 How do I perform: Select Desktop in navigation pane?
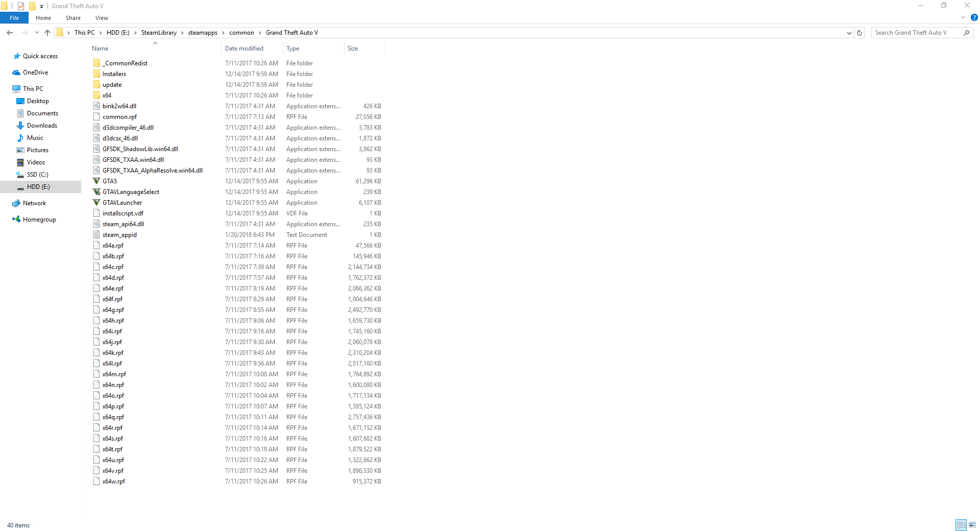coord(38,101)
